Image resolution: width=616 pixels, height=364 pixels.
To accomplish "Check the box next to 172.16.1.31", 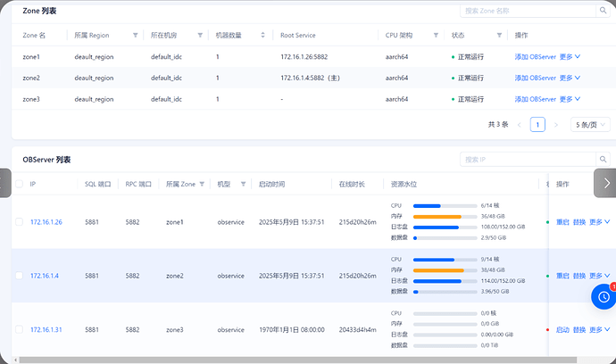I will coord(19,329).
